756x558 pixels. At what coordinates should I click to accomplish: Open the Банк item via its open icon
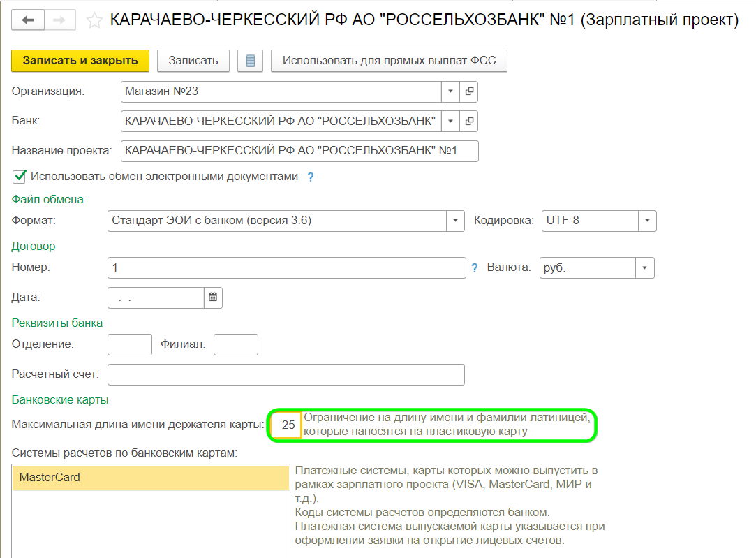tap(468, 121)
